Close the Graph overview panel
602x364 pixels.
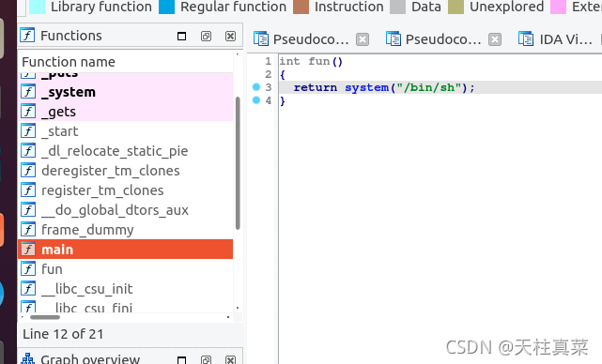(x=230, y=360)
